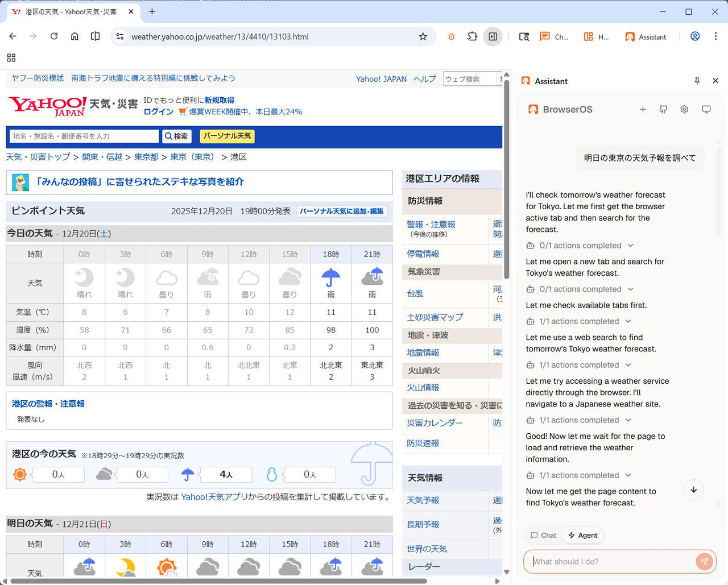Open the browser extensions puzzle icon
Viewport: 728px width, 585px height.
click(x=472, y=36)
